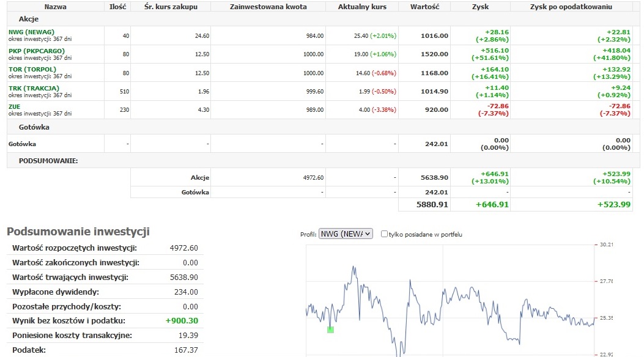Click the Akcje section heading row
The image size is (644, 357).
(29, 20)
